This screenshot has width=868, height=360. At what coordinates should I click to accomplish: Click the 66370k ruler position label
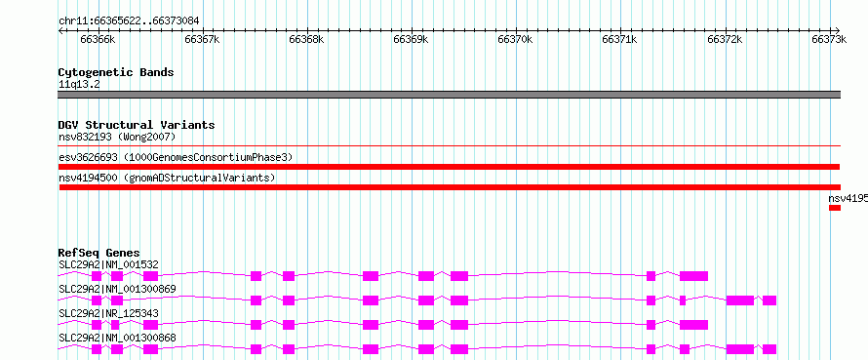[515, 39]
